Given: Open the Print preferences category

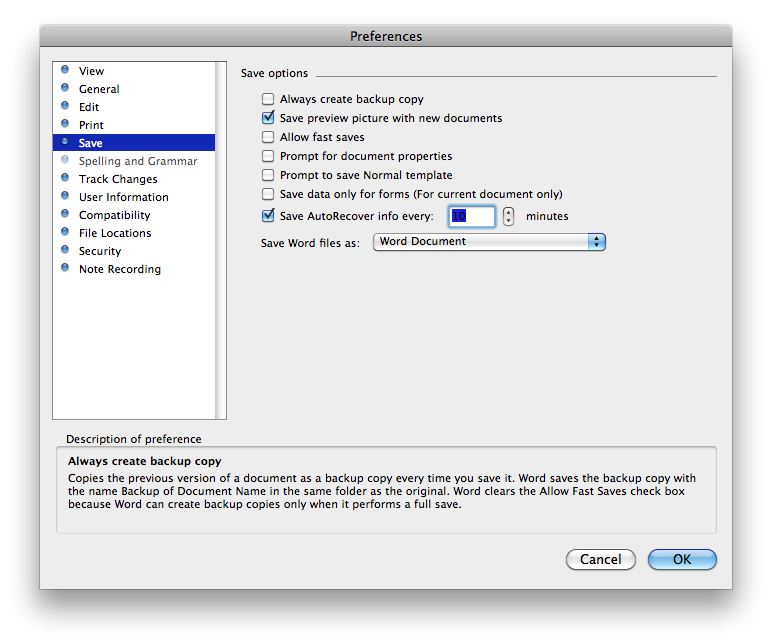Looking at the screenshot, I should coord(134,125).
